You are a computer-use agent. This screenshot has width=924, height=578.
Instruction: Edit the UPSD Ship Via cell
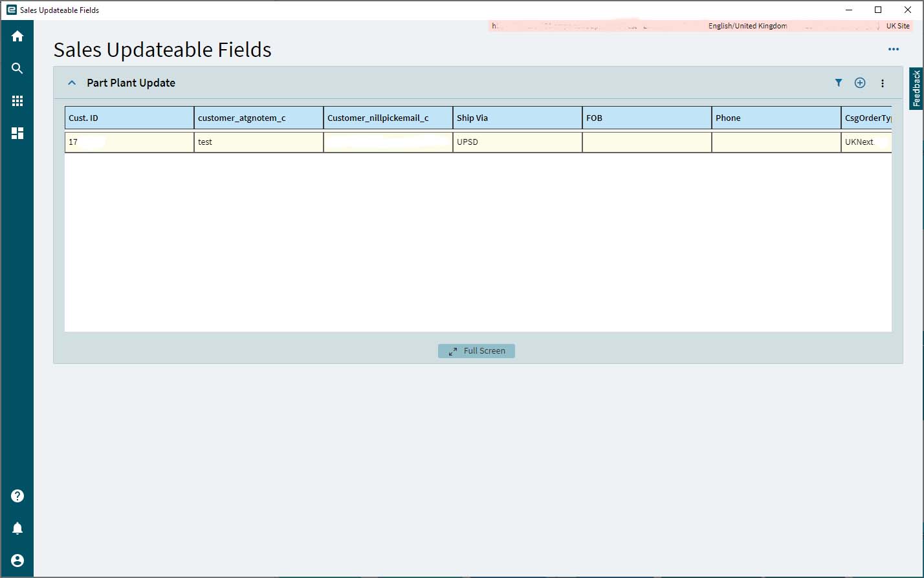518,142
